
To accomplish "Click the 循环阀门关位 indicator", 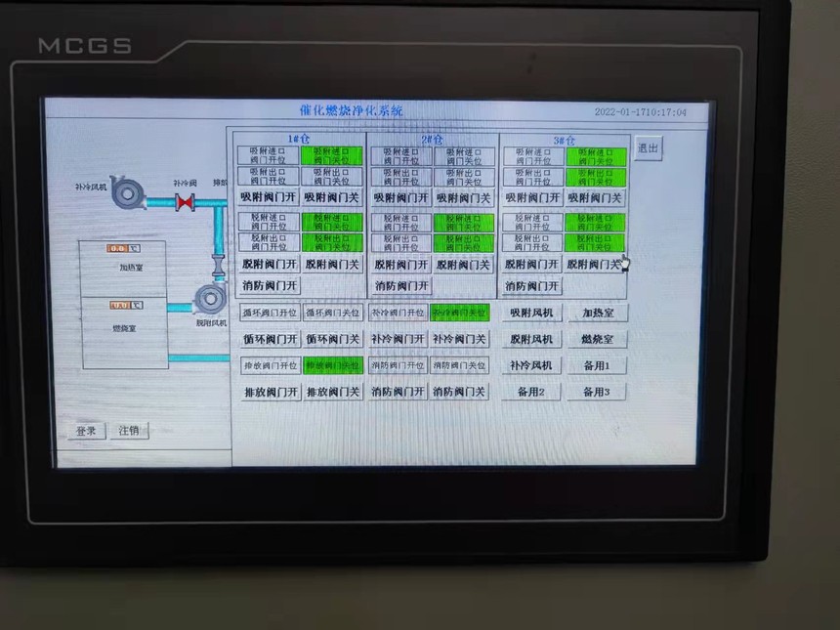I will pyautogui.click(x=333, y=313).
